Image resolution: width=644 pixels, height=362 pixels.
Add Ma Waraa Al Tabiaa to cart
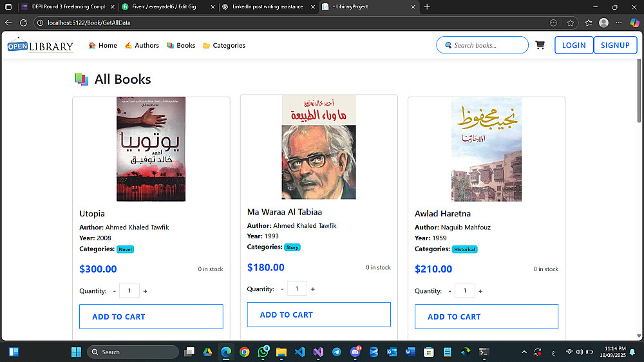(x=319, y=315)
